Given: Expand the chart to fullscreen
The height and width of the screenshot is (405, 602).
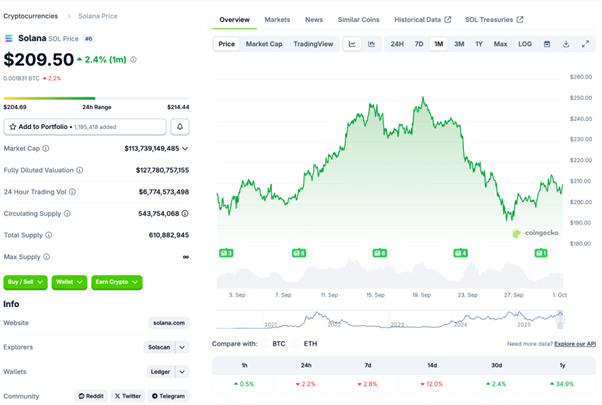Looking at the screenshot, I should (584, 44).
